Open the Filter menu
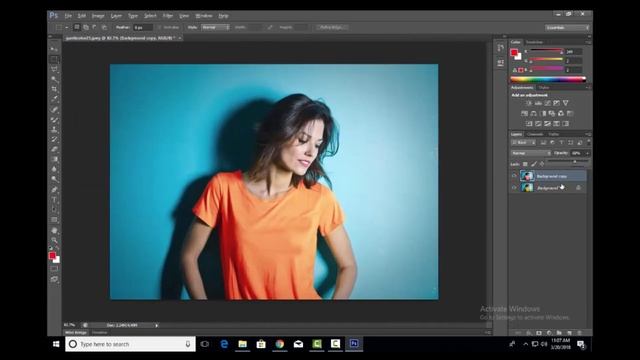The height and width of the screenshot is (360, 640). (168, 16)
